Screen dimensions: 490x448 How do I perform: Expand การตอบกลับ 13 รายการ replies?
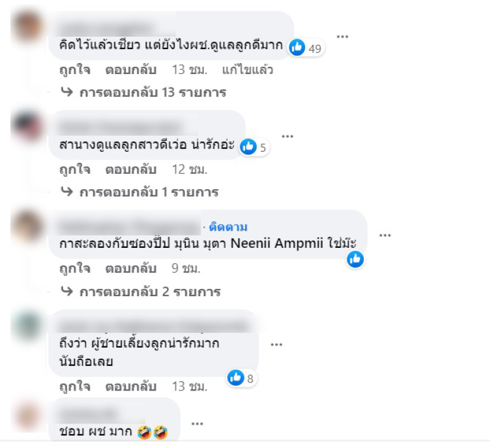pos(143,92)
